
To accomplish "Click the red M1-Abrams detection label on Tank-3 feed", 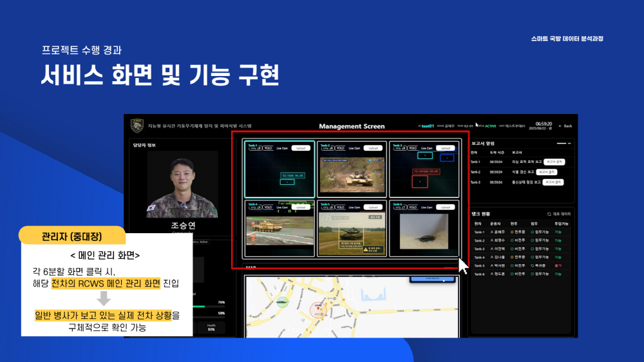I will click(x=426, y=171).
